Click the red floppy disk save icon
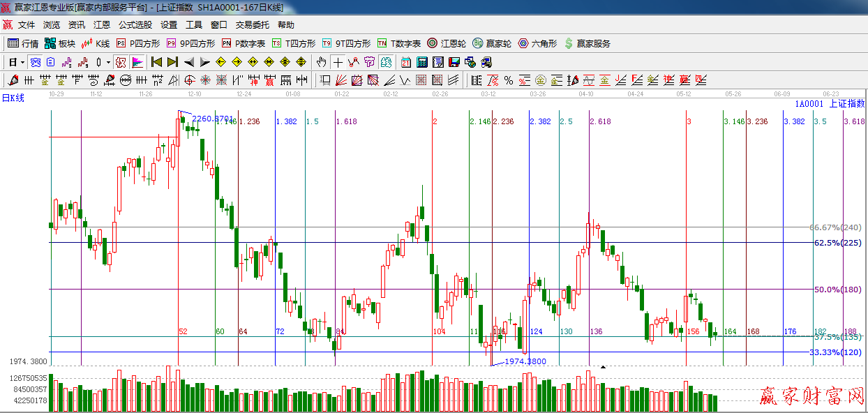This screenshot has width=868, height=413. 454,62
